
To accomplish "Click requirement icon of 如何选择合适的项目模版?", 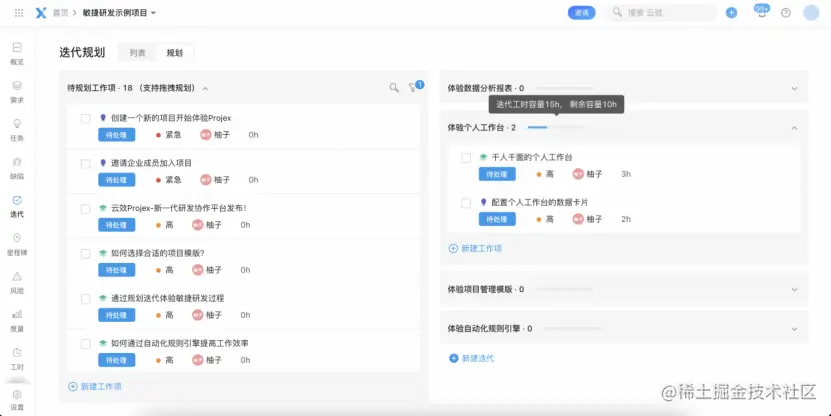I will click(103, 253).
